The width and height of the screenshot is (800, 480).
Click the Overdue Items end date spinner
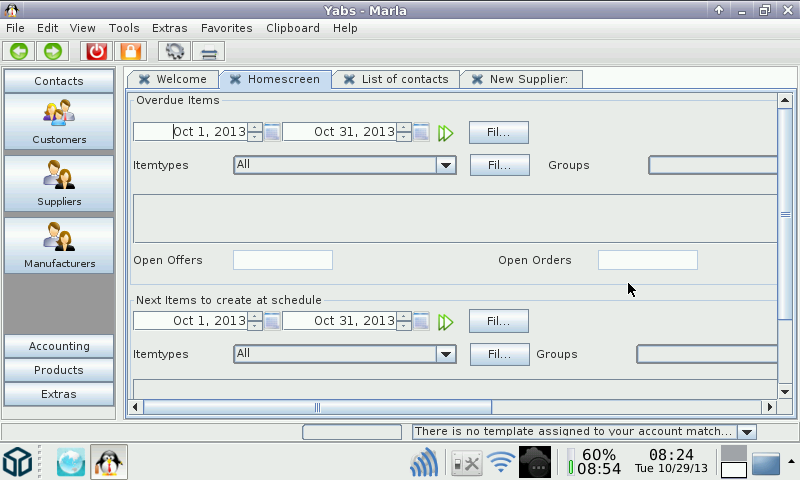[x=404, y=132]
